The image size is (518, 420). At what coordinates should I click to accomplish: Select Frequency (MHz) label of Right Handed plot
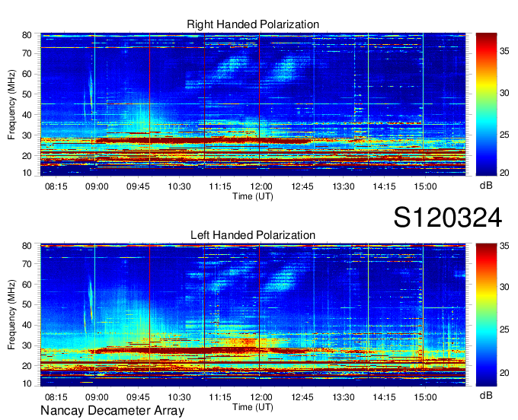click(11, 104)
